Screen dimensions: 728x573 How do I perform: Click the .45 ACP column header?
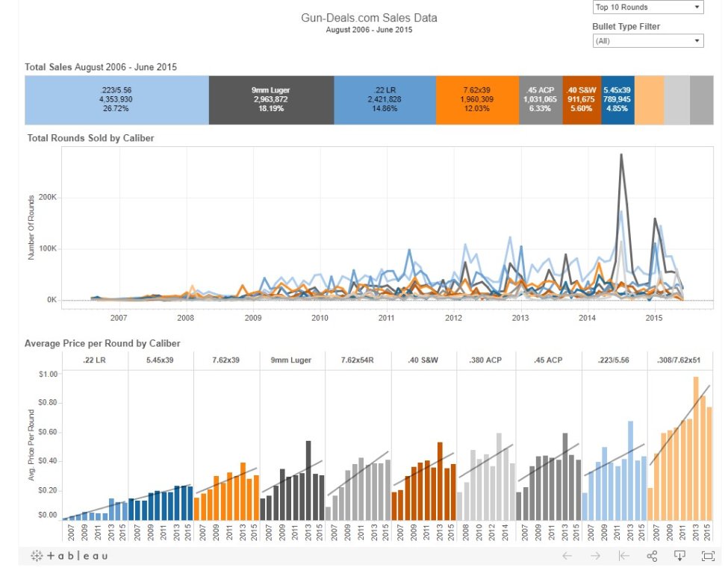[x=548, y=360]
